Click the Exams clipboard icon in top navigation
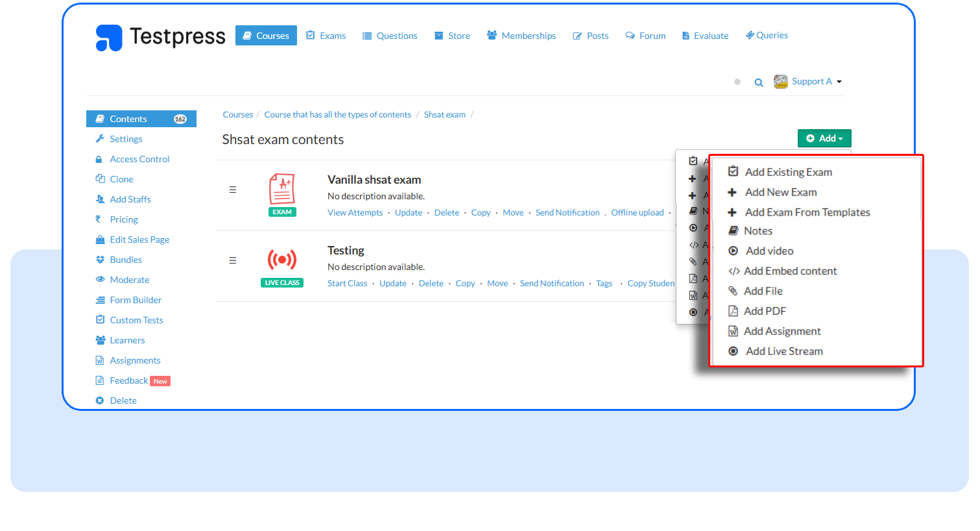Viewport: 980px width, 531px height. pos(311,35)
